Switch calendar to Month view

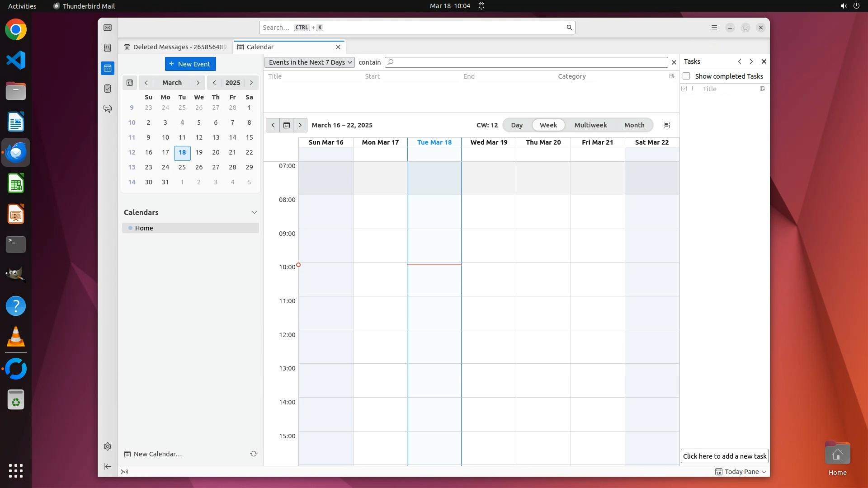click(634, 125)
